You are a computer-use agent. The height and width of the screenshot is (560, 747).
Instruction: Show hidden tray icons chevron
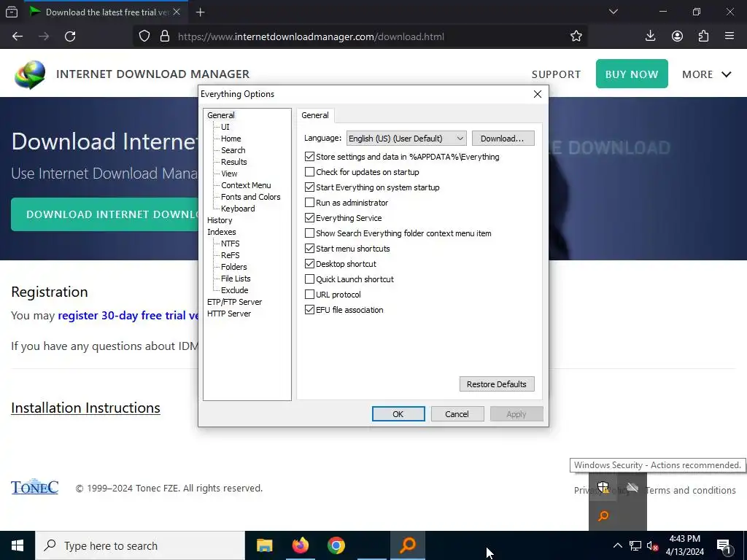pyautogui.click(x=617, y=545)
